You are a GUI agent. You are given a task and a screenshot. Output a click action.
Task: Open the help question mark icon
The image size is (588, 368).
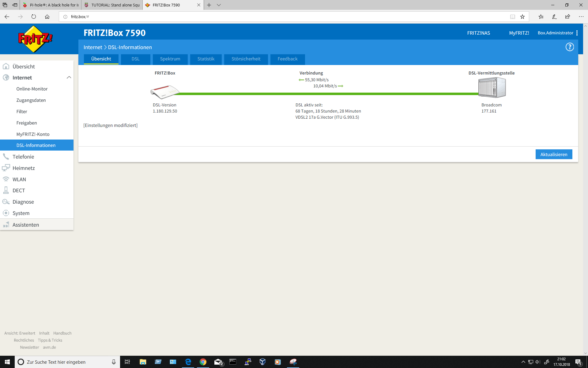coord(569,47)
